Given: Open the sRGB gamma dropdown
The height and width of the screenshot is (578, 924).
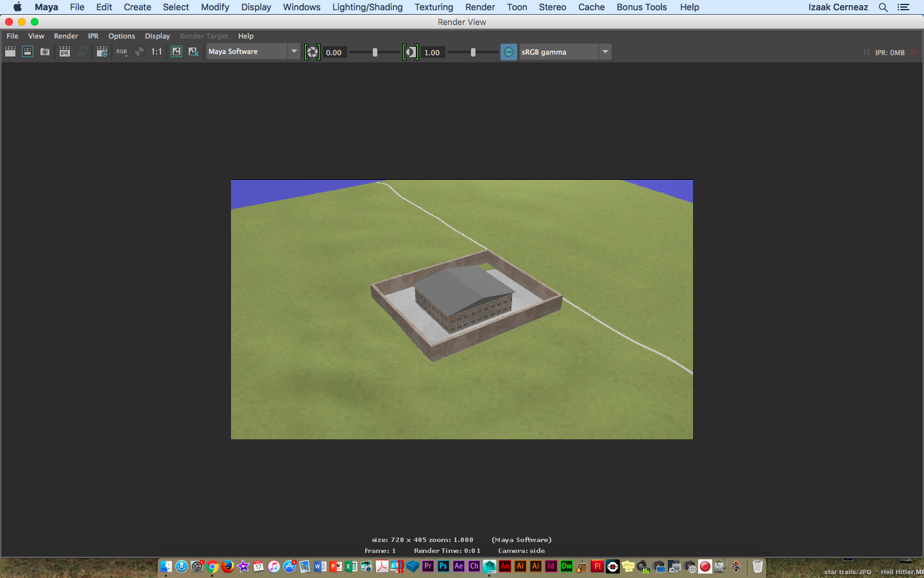Looking at the screenshot, I should point(604,52).
